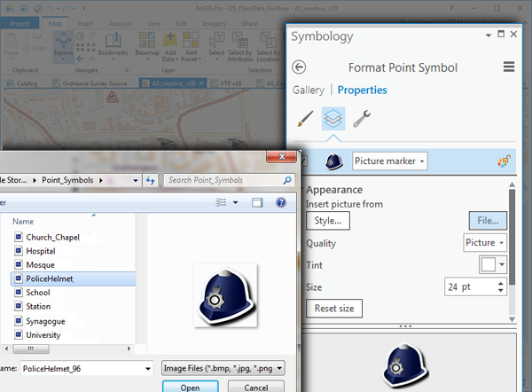
Task: Increase size with the up spinner arrow
Action: coord(501,284)
